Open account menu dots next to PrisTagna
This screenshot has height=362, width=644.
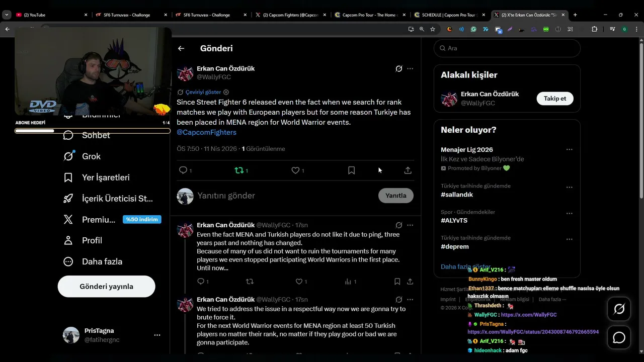[x=157, y=335]
